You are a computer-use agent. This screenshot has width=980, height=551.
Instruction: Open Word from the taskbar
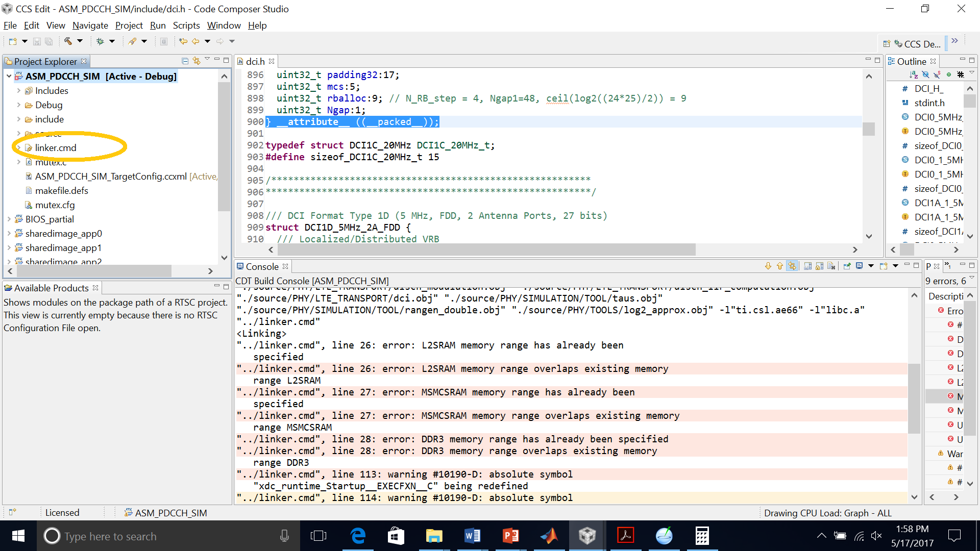(x=473, y=536)
